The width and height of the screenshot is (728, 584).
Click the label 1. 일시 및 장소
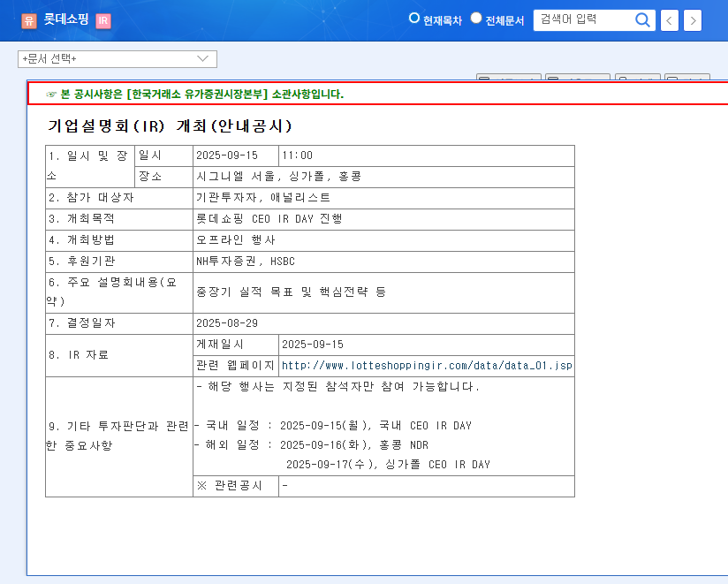tap(90, 166)
